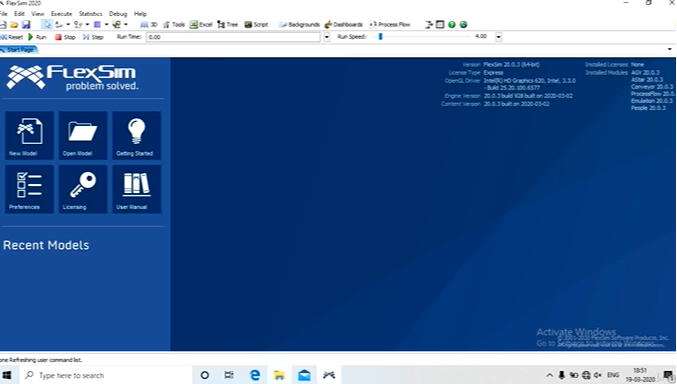Click the Run Time input field

point(233,37)
